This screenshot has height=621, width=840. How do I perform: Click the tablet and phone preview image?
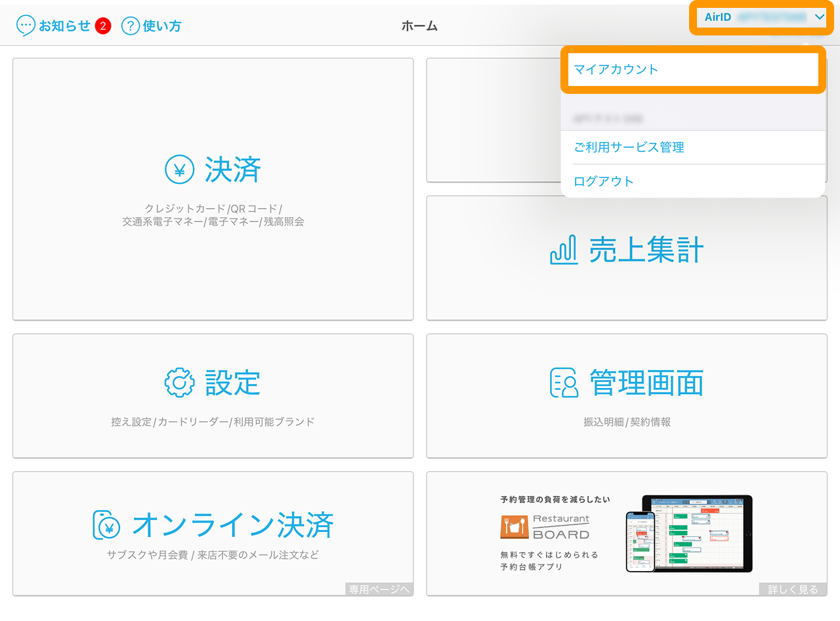tap(688, 533)
